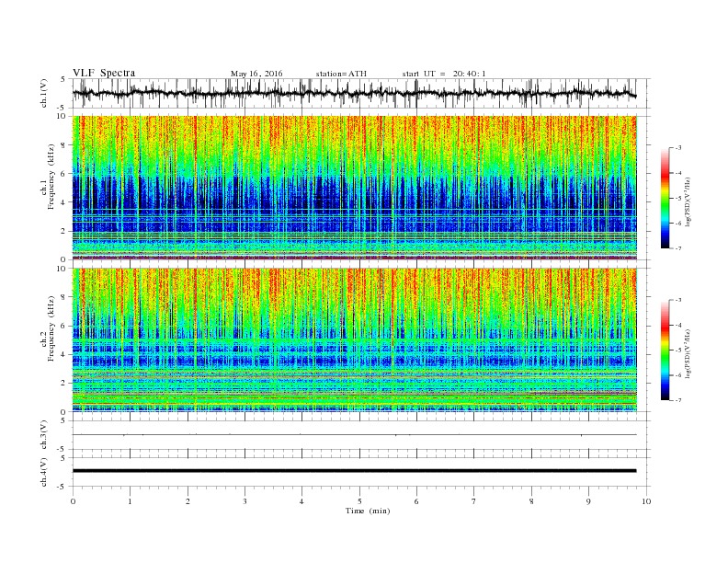Click time-axis tick label "3" at the bottom
This screenshot has width=728, height=563.
point(245,501)
